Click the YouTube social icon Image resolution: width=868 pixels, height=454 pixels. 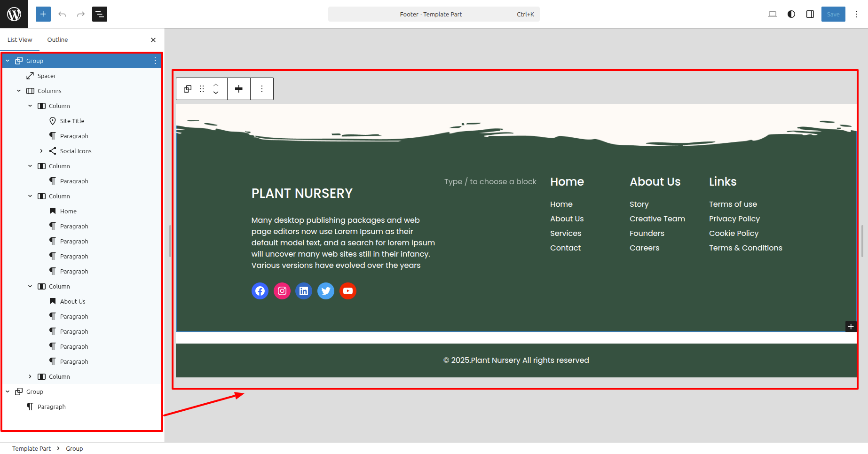click(348, 291)
